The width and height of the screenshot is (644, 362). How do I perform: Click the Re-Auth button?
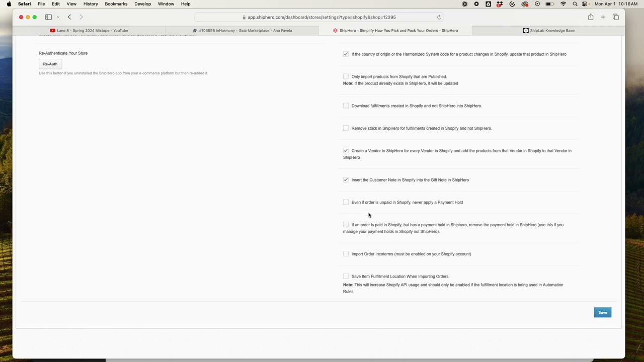[50, 64]
